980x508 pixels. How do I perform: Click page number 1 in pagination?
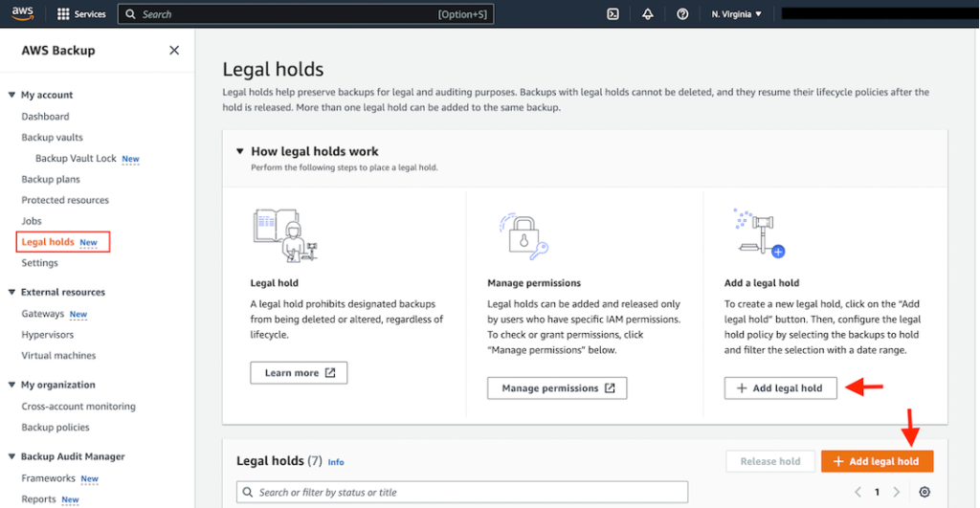tap(877, 492)
